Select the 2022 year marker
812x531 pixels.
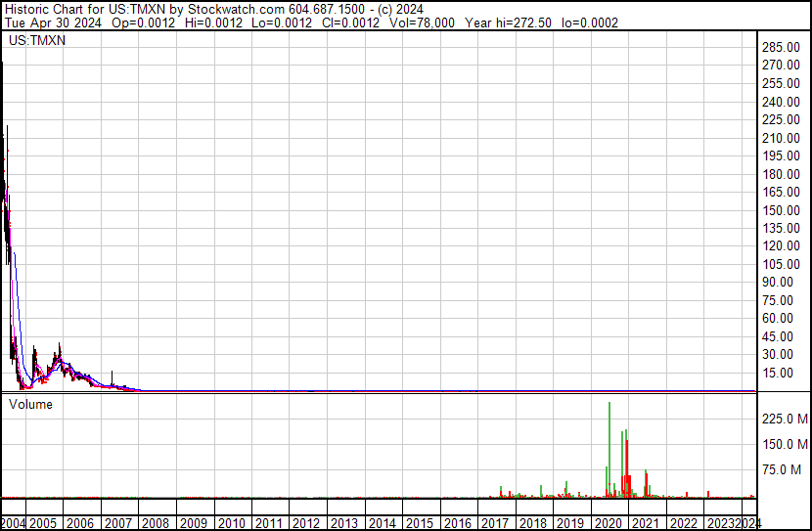(683, 523)
